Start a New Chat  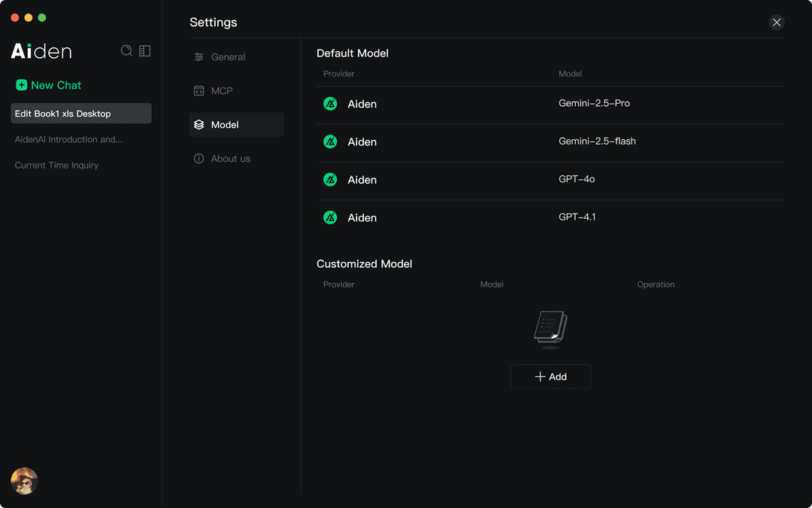pos(49,85)
